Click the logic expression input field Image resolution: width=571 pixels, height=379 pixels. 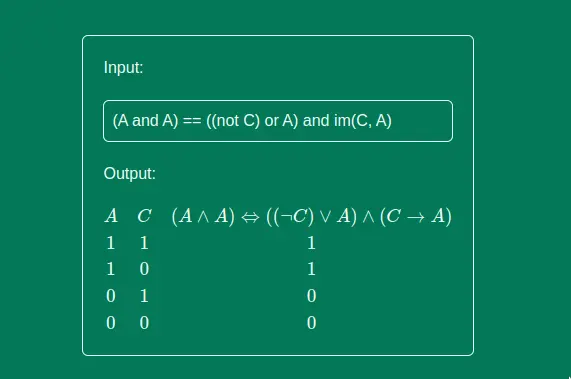278,121
